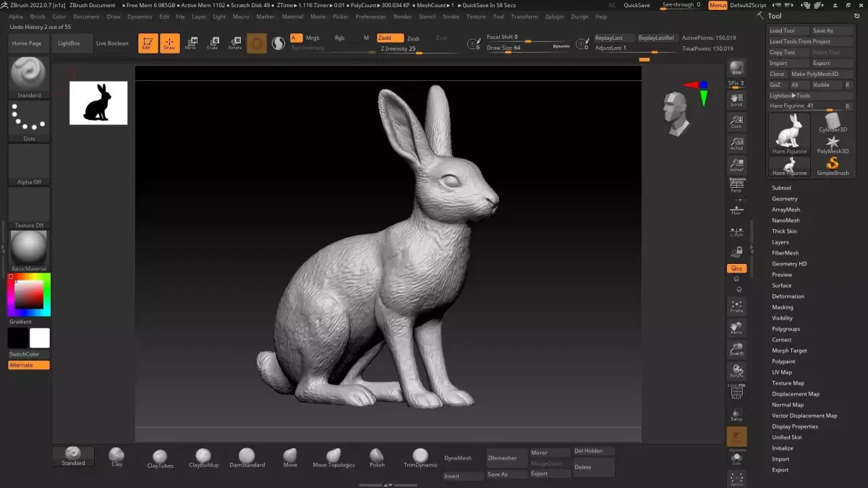Choose the DamStandard brush icon
Image resolution: width=868 pixels, height=488 pixels.
[247, 456]
